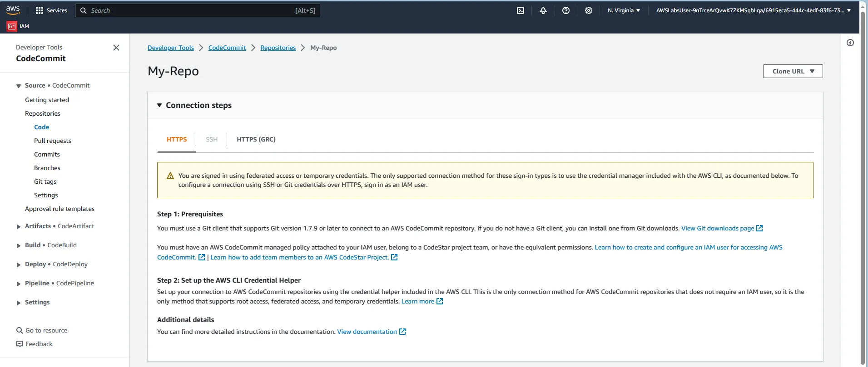The image size is (868, 367).
Task: Open add team members CodeStar link
Action: [x=304, y=257]
